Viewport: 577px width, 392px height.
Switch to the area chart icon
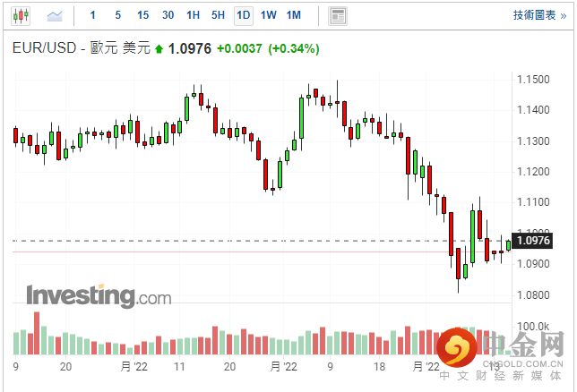pyautogui.click(x=55, y=16)
